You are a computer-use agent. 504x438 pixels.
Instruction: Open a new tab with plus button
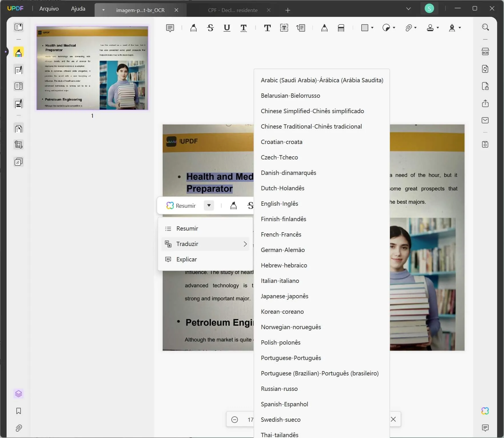[288, 10]
